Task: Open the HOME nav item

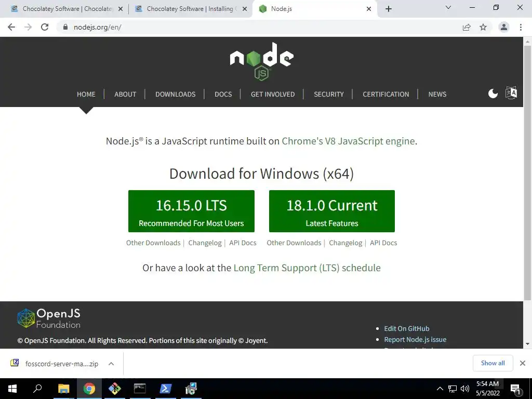Action: coord(86,95)
